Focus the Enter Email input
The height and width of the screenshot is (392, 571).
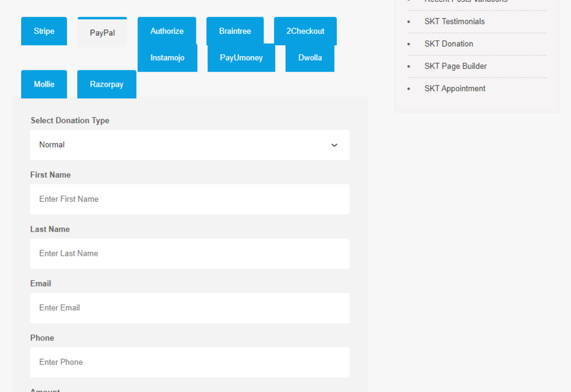[189, 308]
